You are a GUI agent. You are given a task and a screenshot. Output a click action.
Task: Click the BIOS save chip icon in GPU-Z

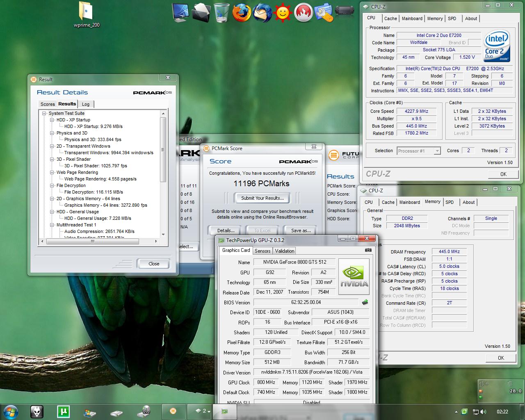[x=365, y=302]
